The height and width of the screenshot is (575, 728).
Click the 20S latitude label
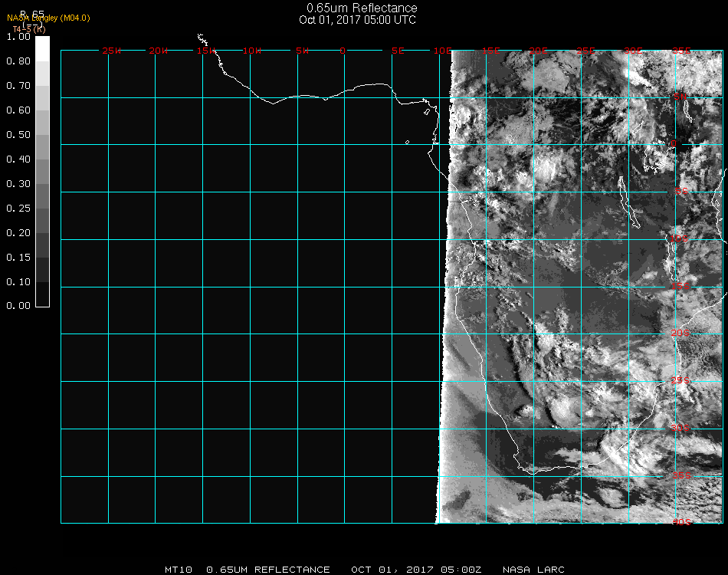pyautogui.click(x=680, y=333)
